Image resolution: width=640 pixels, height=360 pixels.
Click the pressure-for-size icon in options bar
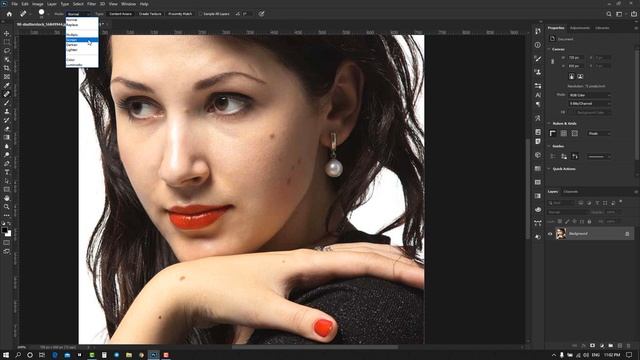pyautogui.click(x=262, y=14)
